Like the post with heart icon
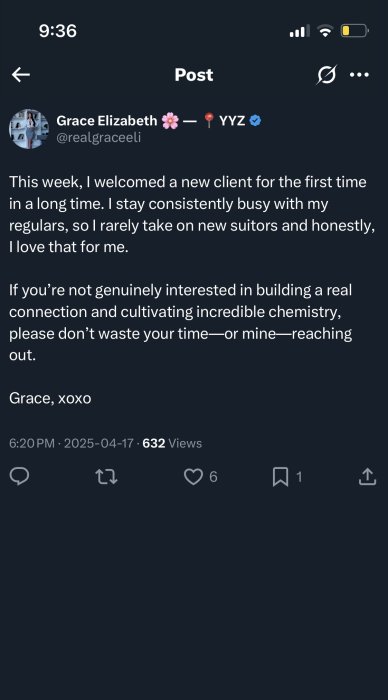This screenshot has width=388, height=700. point(193,477)
